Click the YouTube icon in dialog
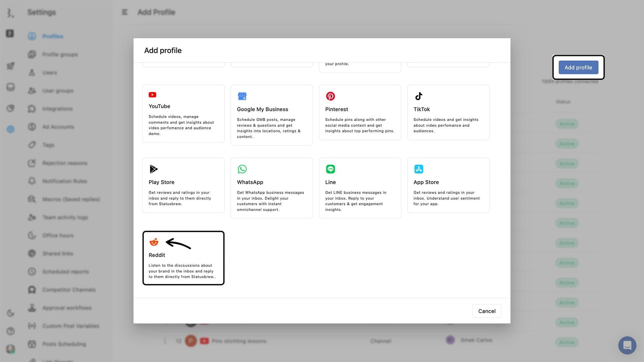644x362 pixels. [152, 95]
